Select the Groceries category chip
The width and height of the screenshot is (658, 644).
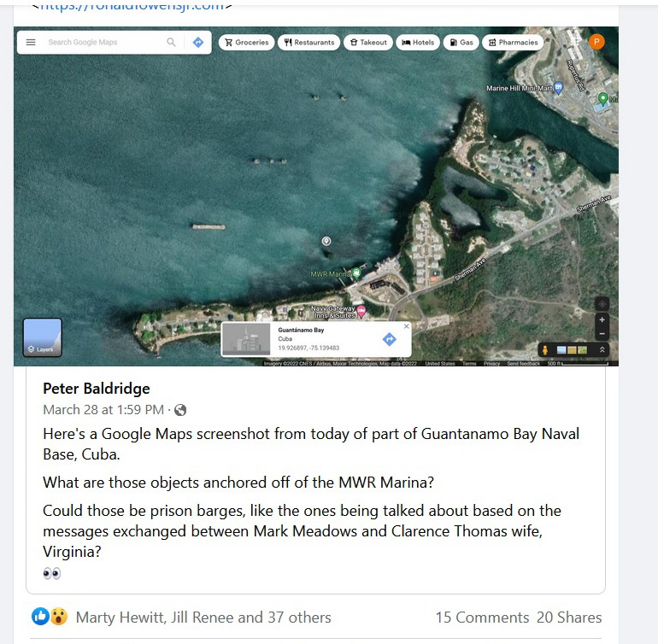tap(246, 43)
